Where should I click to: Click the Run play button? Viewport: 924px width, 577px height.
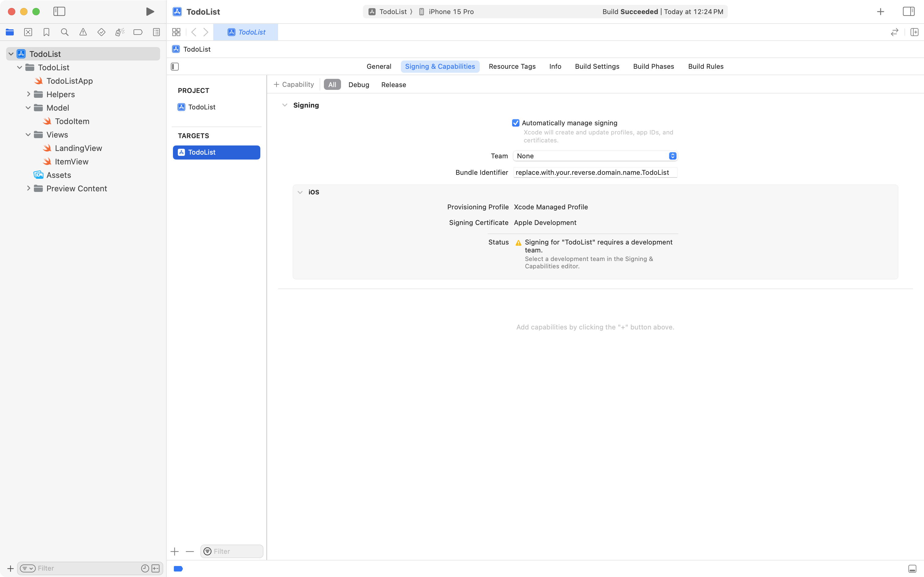click(150, 12)
